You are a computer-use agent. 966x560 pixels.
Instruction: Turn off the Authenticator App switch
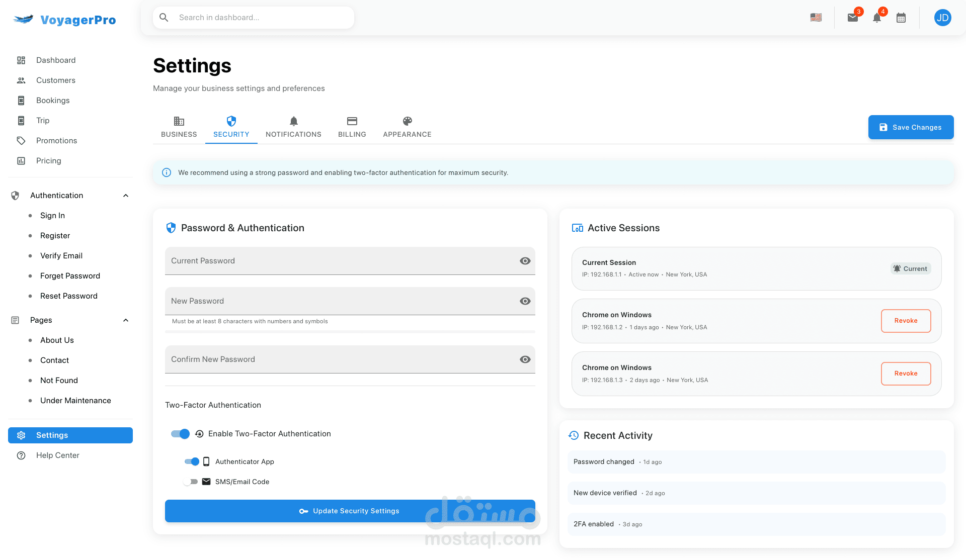(x=192, y=461)
